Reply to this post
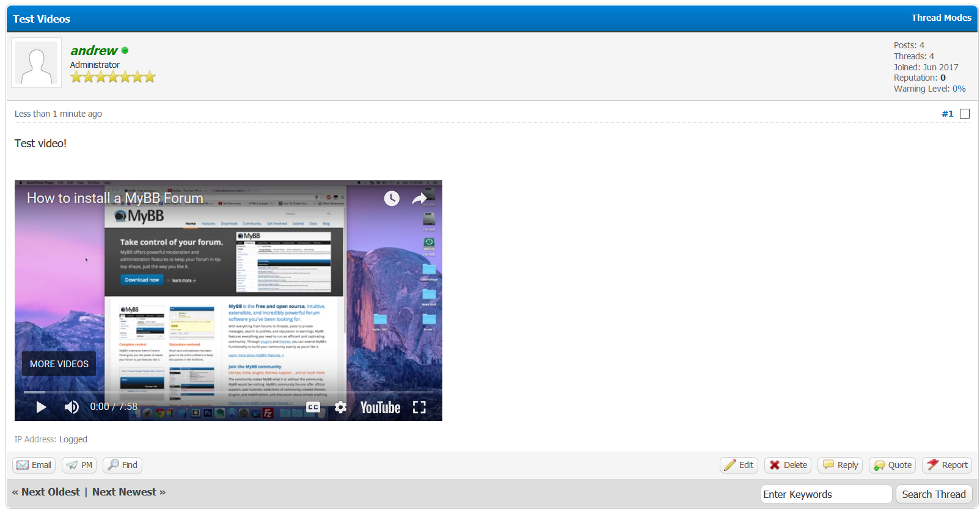 pos(840,465)
